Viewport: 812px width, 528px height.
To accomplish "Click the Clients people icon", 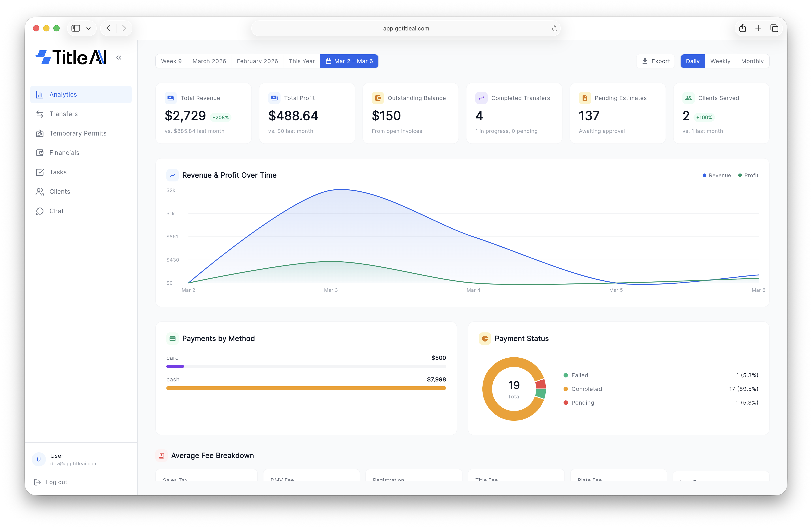I will point(40,192).
